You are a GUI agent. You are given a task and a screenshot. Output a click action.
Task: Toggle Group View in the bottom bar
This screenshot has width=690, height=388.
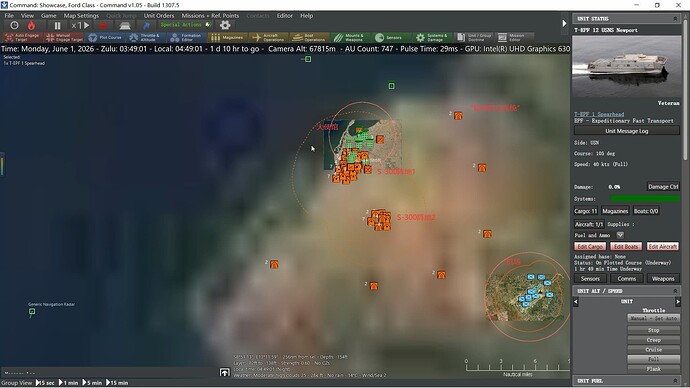click(17, 383)
